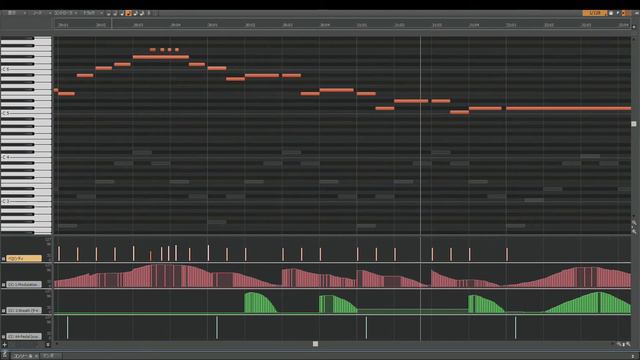Select the first of four short top notes
This screenshot has height=360, width=640.
pyautogui.click(x=153, y=50)
